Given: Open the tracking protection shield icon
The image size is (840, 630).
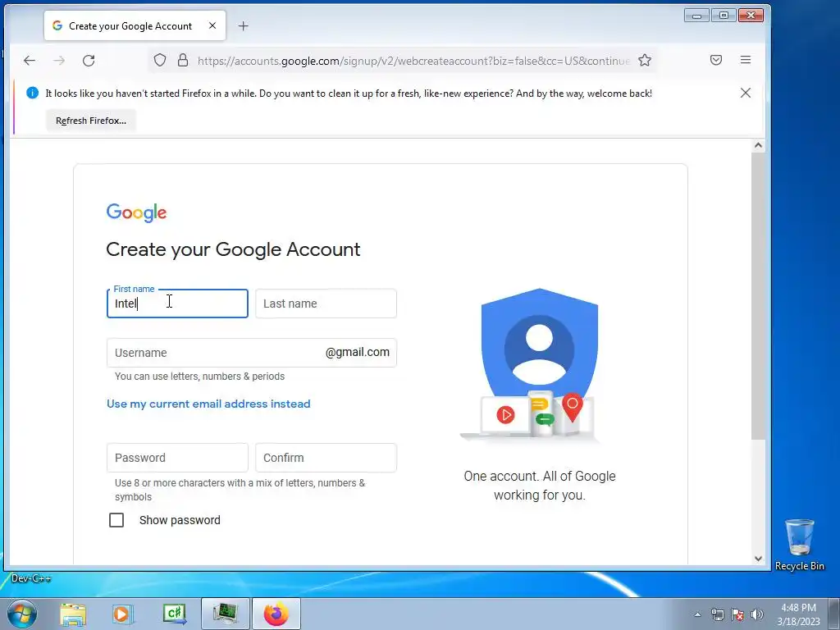Looking at the screenshot, I should [160, 60].
